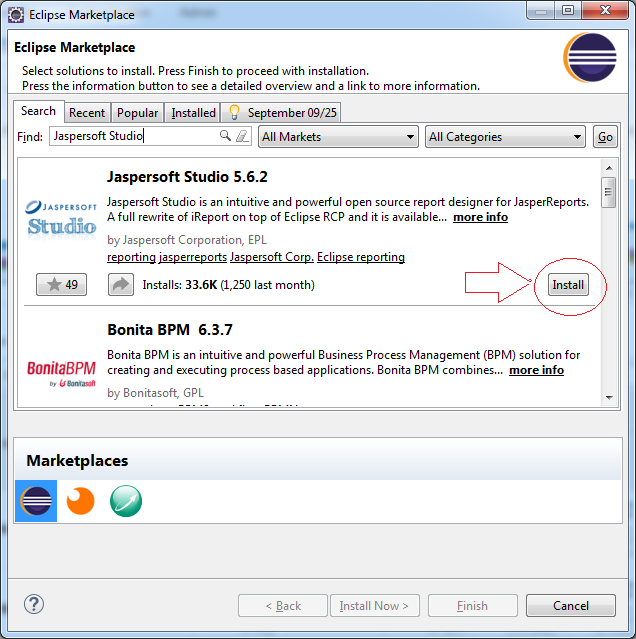Open more info link for Jaspersoft Studio
Image resolution: width=636 pixels, height=639 pixels.
480,217
